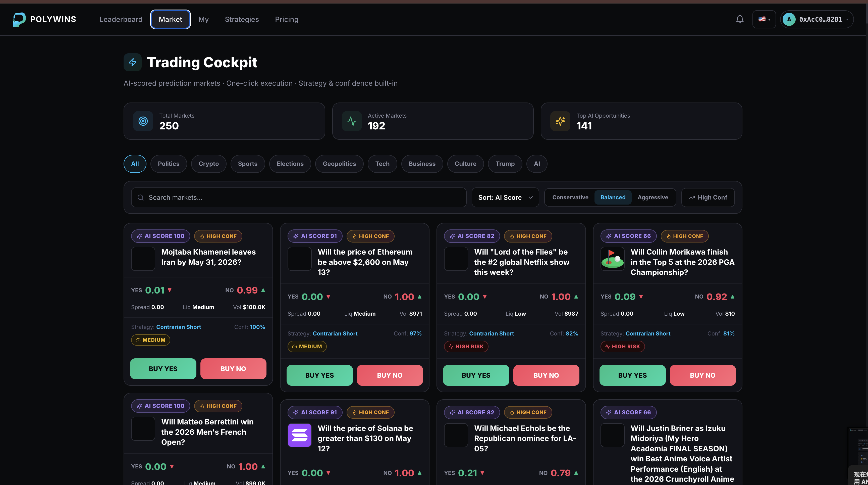This screenshot has width=868, height=485.
Task: Buy NO on Collin Morikawa market
Action: 702,375
